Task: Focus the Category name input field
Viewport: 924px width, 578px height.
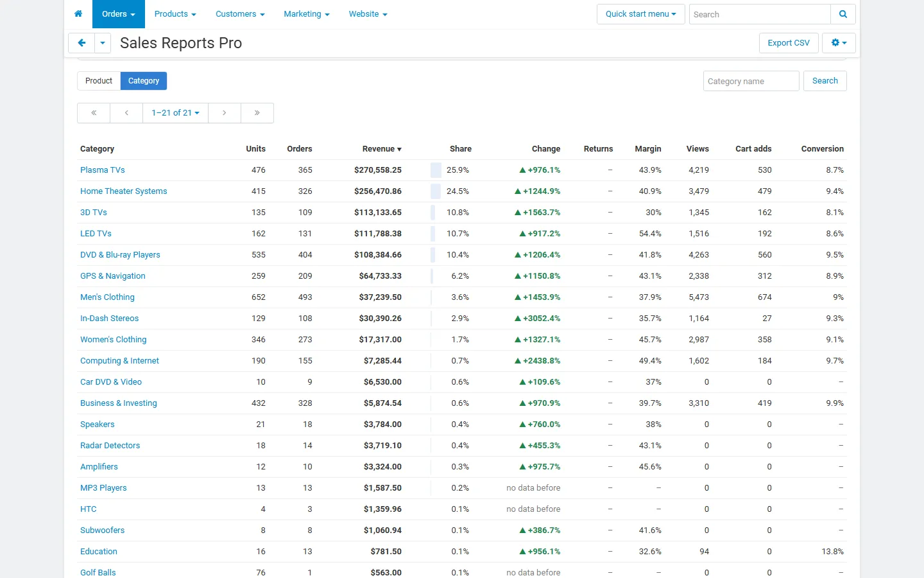Action: point(751,81)
